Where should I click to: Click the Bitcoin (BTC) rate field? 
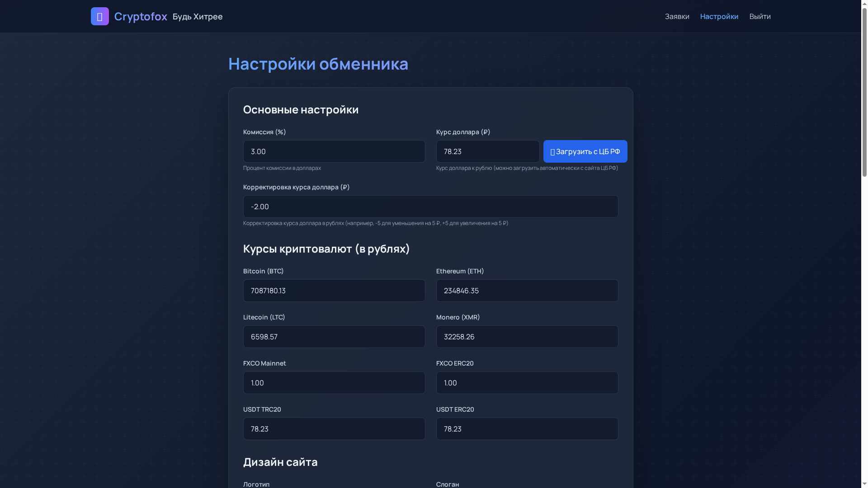[334, 291]
